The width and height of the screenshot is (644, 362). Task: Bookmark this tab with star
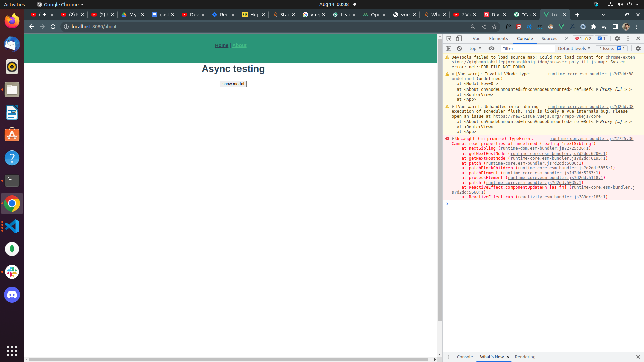(494, 27)
